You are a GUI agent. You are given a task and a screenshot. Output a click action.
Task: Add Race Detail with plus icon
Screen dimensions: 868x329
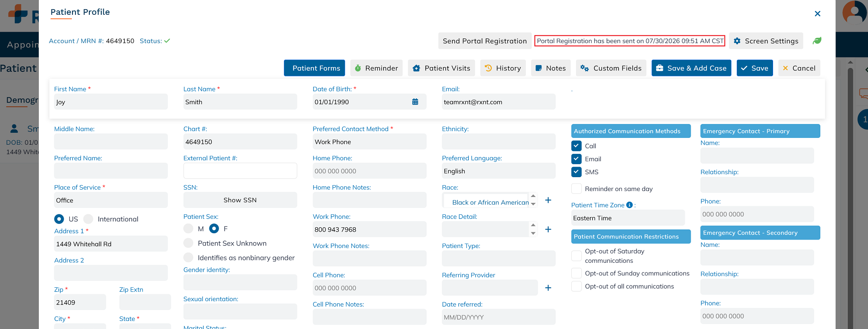(x=548, y=229)
